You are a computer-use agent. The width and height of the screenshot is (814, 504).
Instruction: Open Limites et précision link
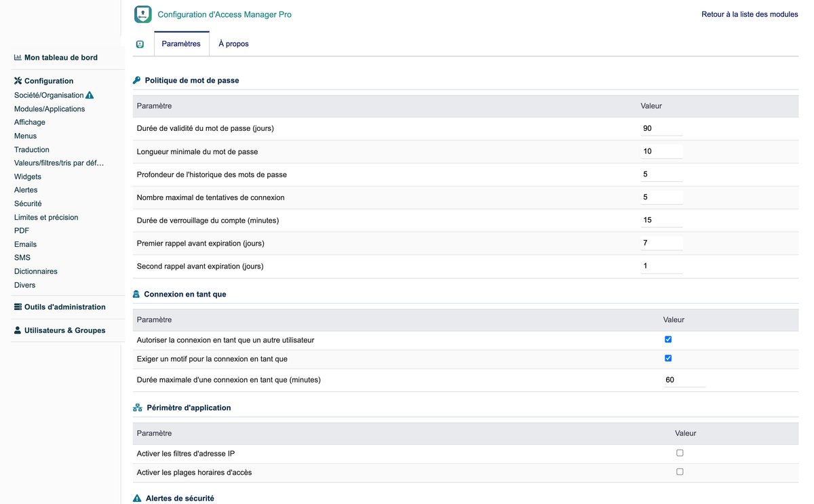tap(46, 217)
